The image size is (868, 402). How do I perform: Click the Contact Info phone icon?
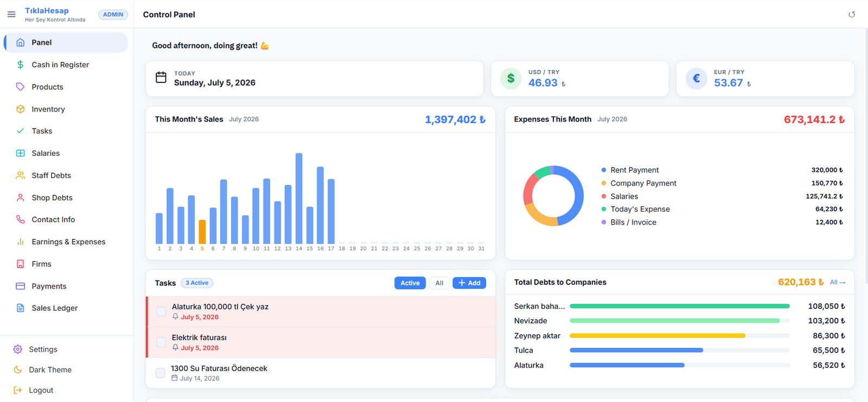pyautogui.click(x=20, y=220)
